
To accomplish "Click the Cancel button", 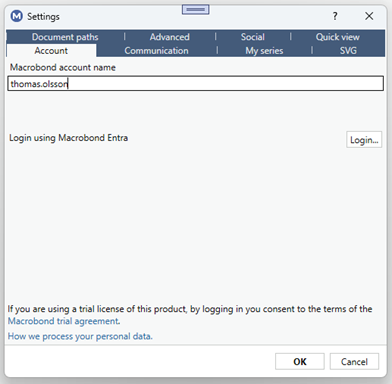I will 354,362.
